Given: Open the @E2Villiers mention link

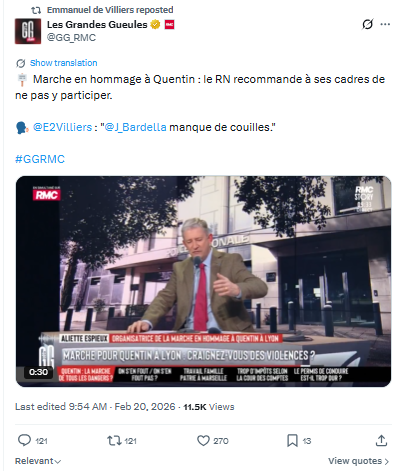Looking at the screenshot, I should click(x=62, y=127).
